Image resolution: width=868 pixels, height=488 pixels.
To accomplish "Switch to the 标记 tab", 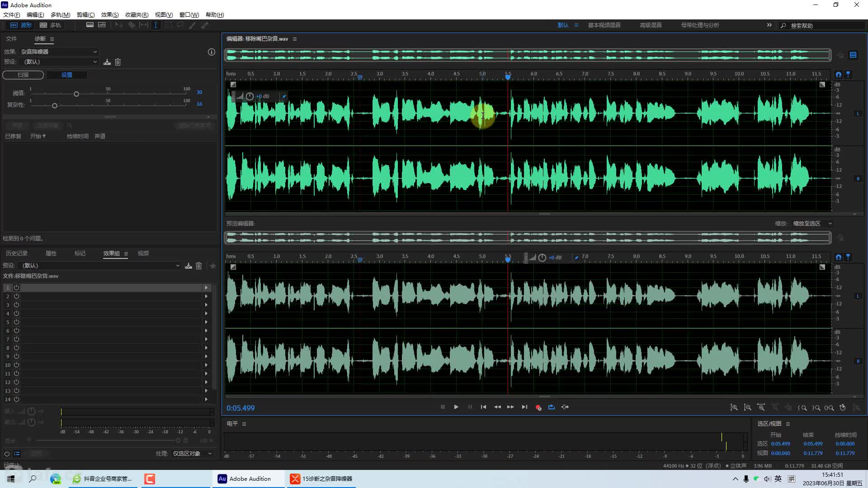I will click(x=80, y=253).
